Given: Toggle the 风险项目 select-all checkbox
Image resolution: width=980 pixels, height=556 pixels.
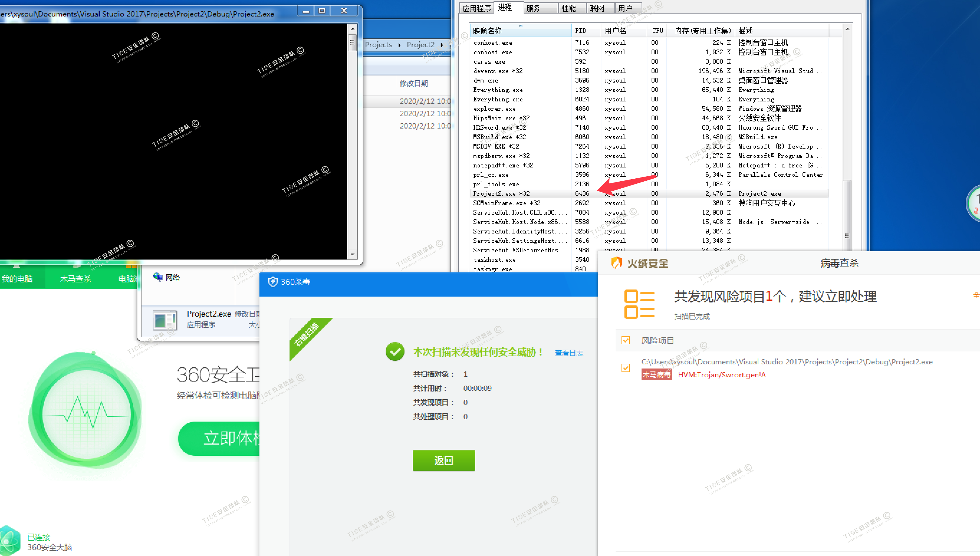Looking at the screenshot, I should [x=625, y=340].
